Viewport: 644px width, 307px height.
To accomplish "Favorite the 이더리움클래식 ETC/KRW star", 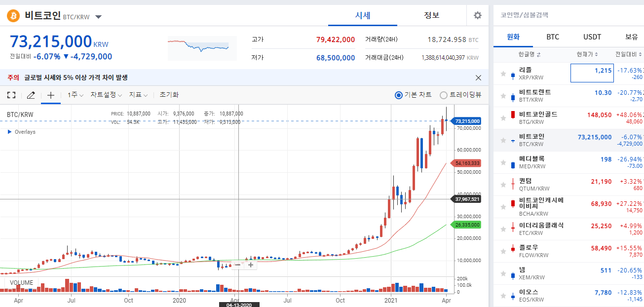I will click(503, 230).
